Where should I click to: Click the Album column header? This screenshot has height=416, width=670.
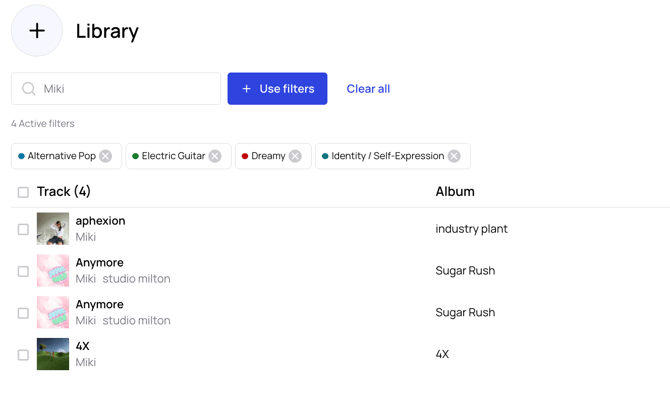click(x=455, y=191)
